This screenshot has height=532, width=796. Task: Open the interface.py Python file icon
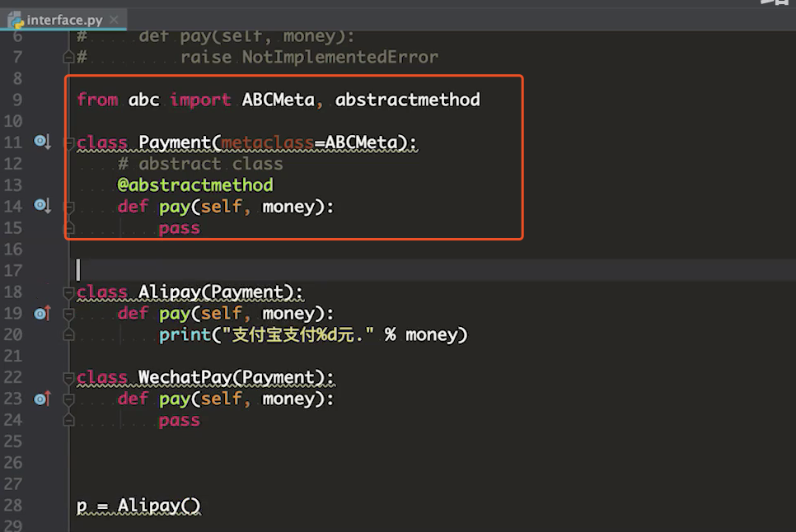[x=15, y=21]
